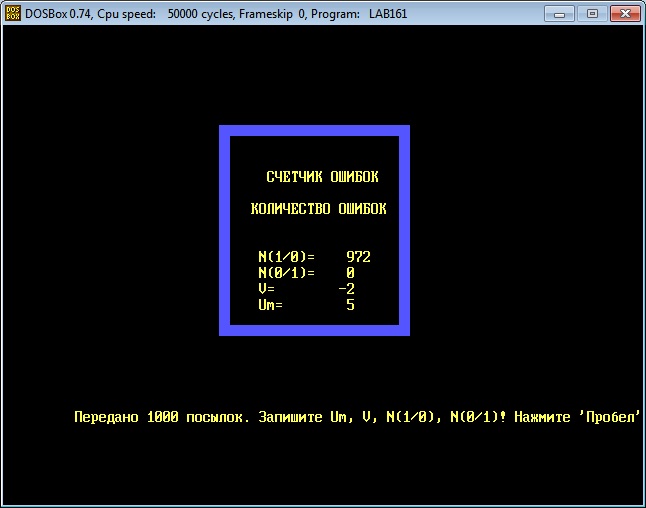Click the DOSBox icon in title bar
This screenshot has height=508, width=646.
(x=13, y=14)
